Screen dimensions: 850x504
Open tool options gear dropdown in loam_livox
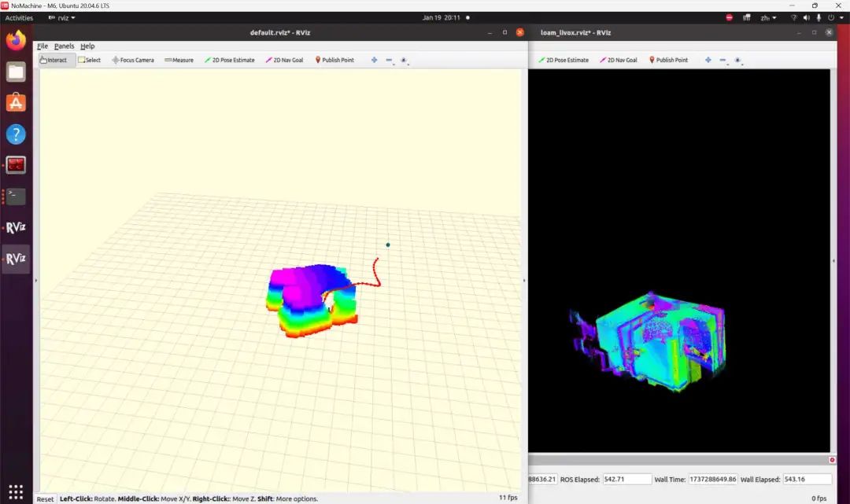[x=738, y=61]
